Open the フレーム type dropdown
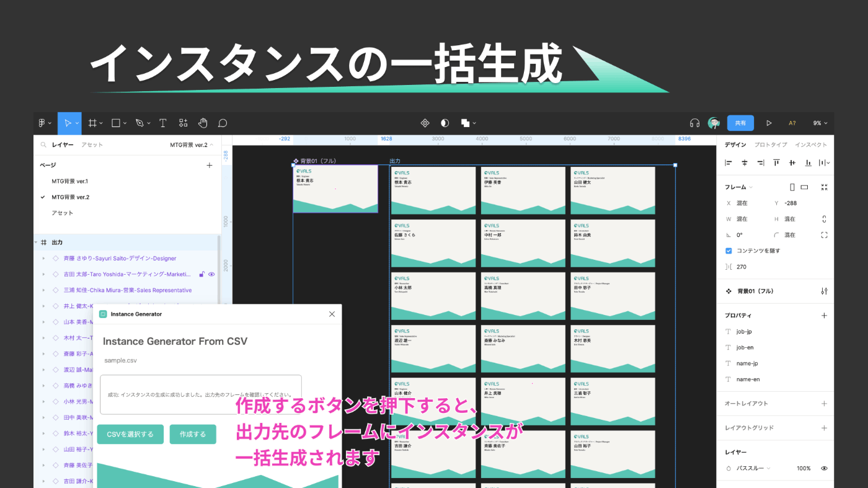This screenshot has width=868, height=488. [739, 187]
